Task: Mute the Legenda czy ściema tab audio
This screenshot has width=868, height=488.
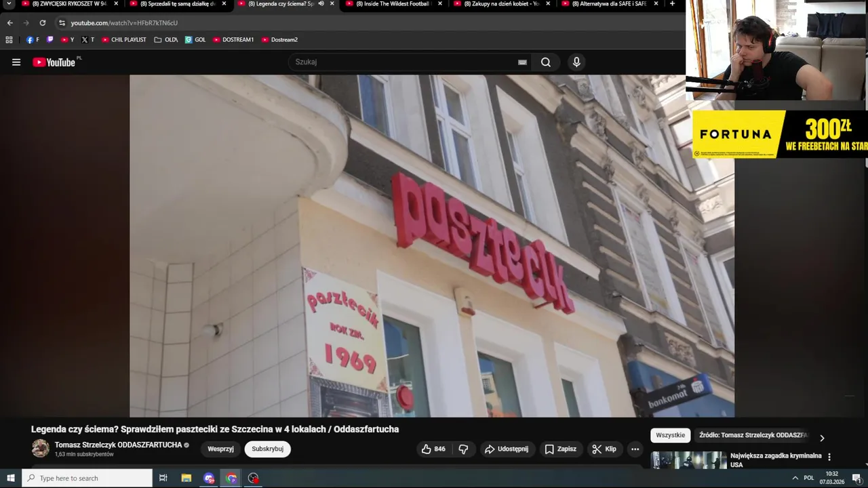Action: pyautogui.click(x=321, y=3)
